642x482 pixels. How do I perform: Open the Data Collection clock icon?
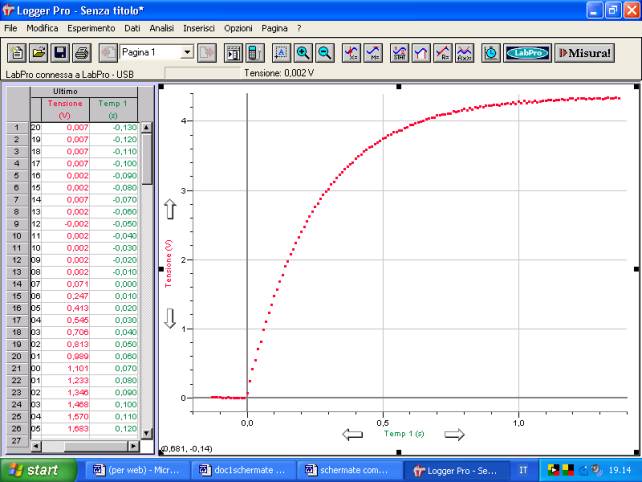(x=491, y=52)
